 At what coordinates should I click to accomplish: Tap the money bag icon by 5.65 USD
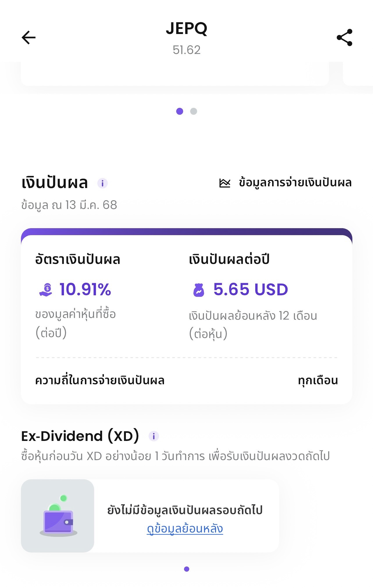pos(199,290)
